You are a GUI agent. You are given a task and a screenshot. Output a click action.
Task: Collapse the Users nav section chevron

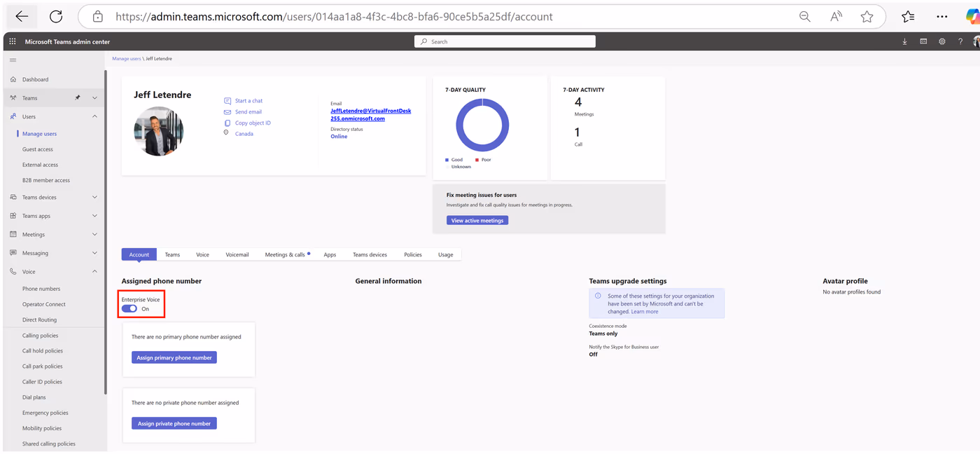[94, 116]
